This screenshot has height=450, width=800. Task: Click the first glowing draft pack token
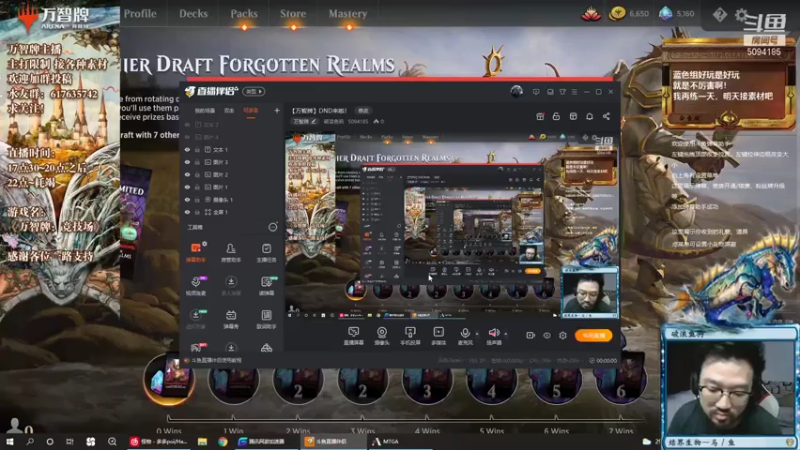click(x=169, y=379)
